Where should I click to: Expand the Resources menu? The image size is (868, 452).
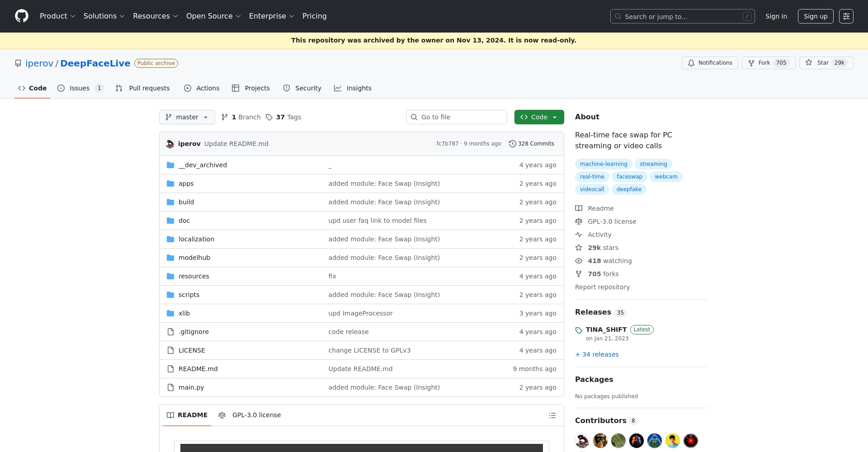click(x=156, y=16)
